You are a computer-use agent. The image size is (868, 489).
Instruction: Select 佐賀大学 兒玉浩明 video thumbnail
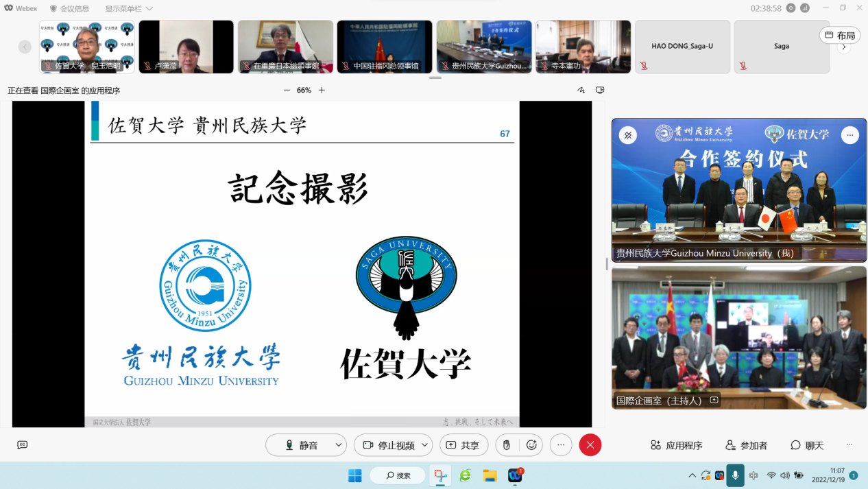87,47
